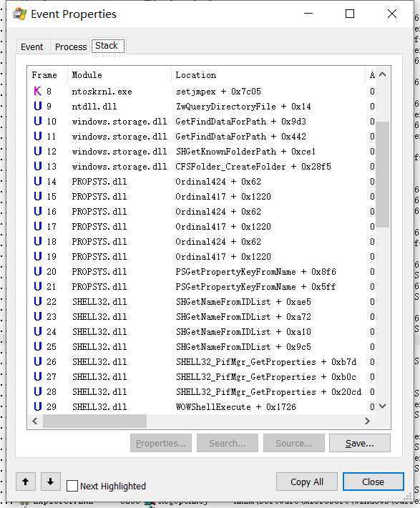The height and width of the screenshot is (508, 420).
Task: Click U icon on frame 27 row
Action: click(x=38, y=376)
